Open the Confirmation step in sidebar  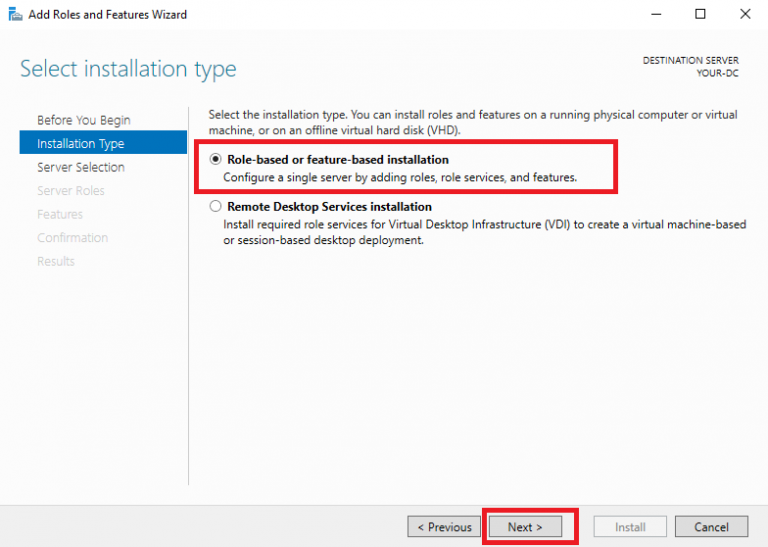(x=72, y=238)
